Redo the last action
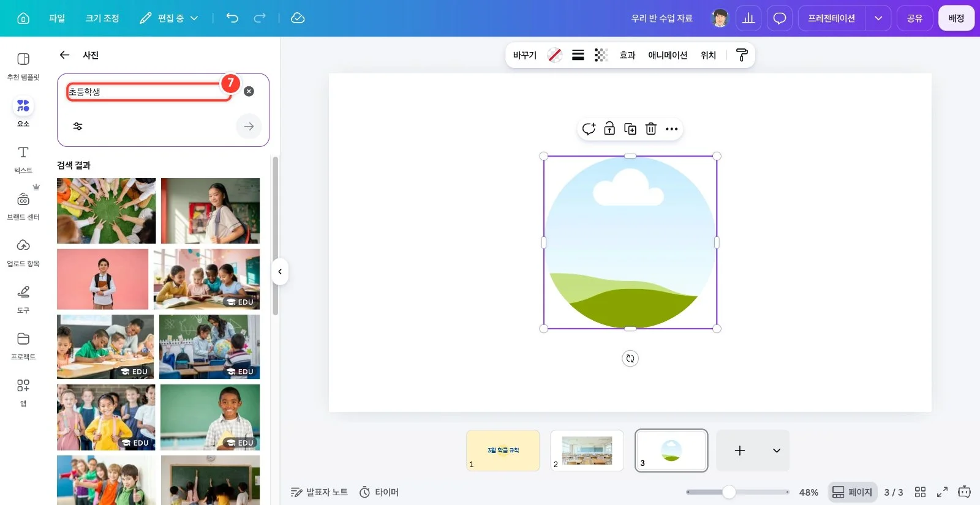Screen dimensions: 980x505 point(260,18)
